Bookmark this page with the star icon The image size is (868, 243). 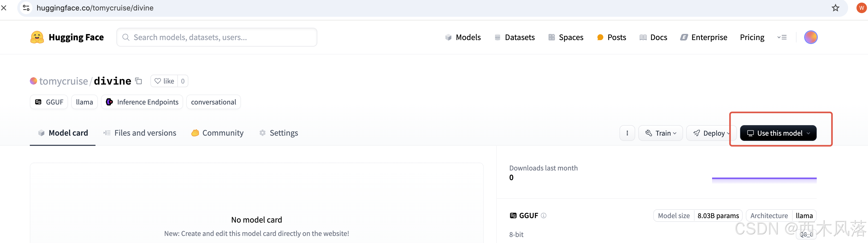835,8
